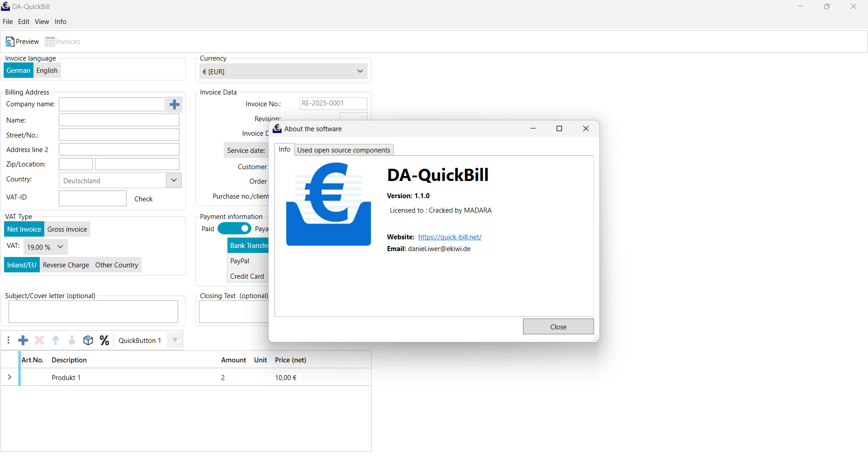This screenshot has width=868, height=466.
Task: Apply discount with the percent icon
Action: point(104,340)
